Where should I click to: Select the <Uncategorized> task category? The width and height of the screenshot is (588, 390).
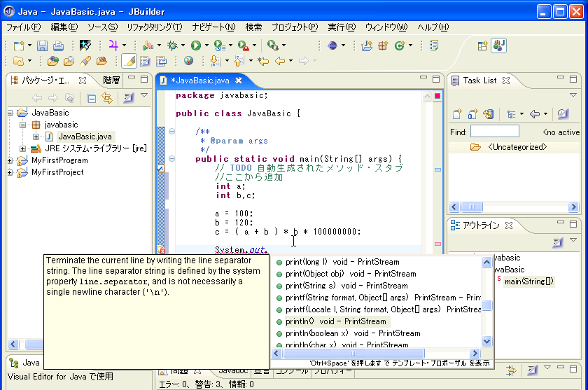click(517, 147)
